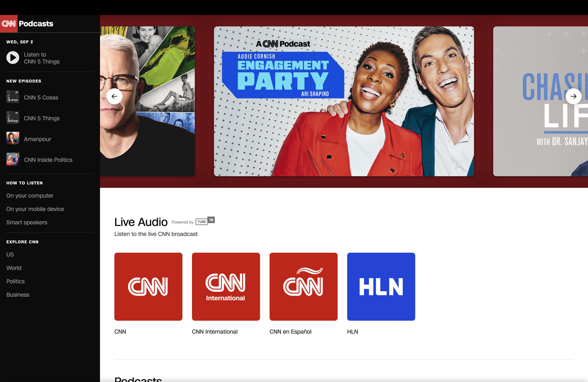Click the CNN International caption text
This screenshot has width=588, height=382.
pos(215,331)
